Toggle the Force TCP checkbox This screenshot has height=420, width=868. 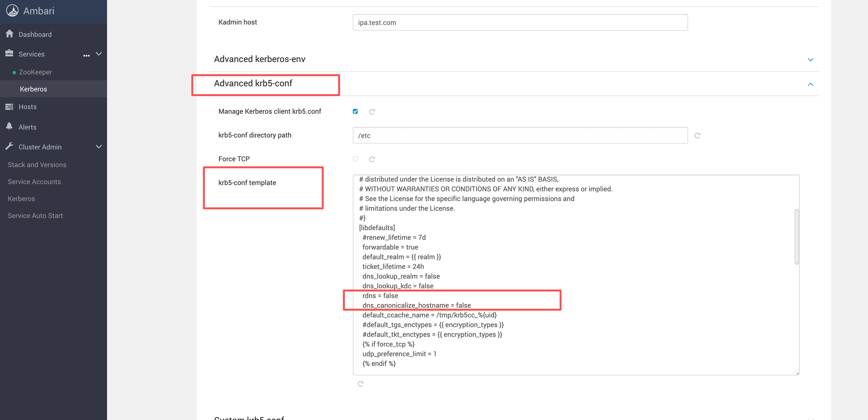pyautogui.click(x=355, y=159)
